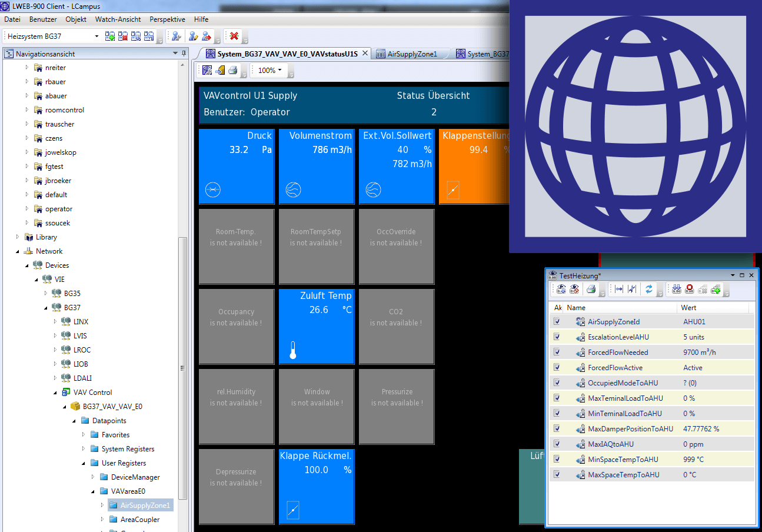The image size is (762, 532).
Task: Click the user logout icon with red arrow
Action: click(207, 36)
